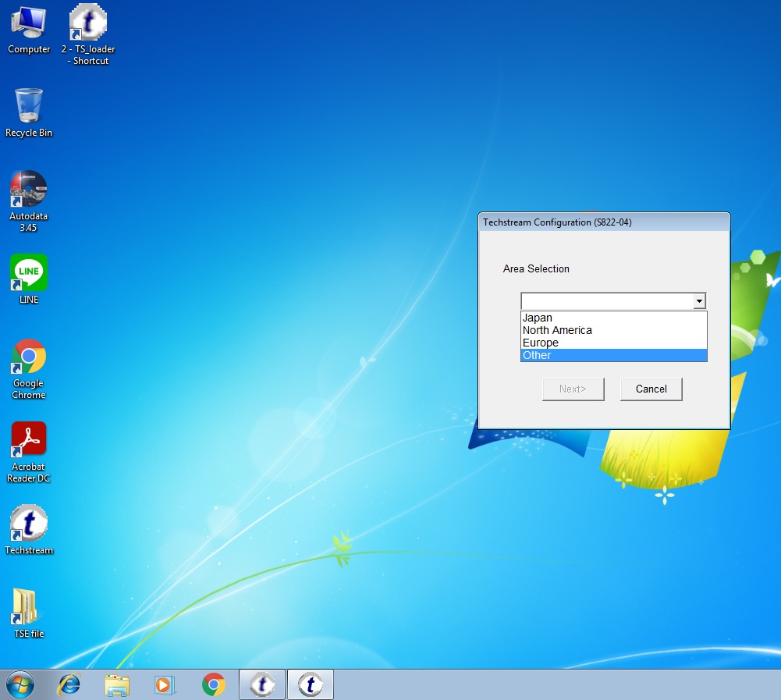Open the TSE file folder shortcut
Viewport: 781px width, 700px height.
pyautogui.click(x=29, y=608)
